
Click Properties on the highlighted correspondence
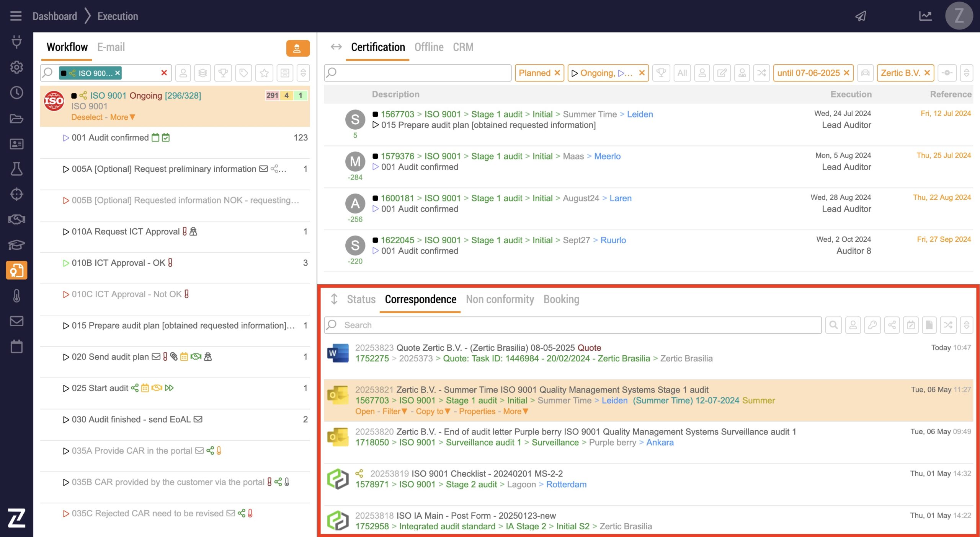coord(477,411)
